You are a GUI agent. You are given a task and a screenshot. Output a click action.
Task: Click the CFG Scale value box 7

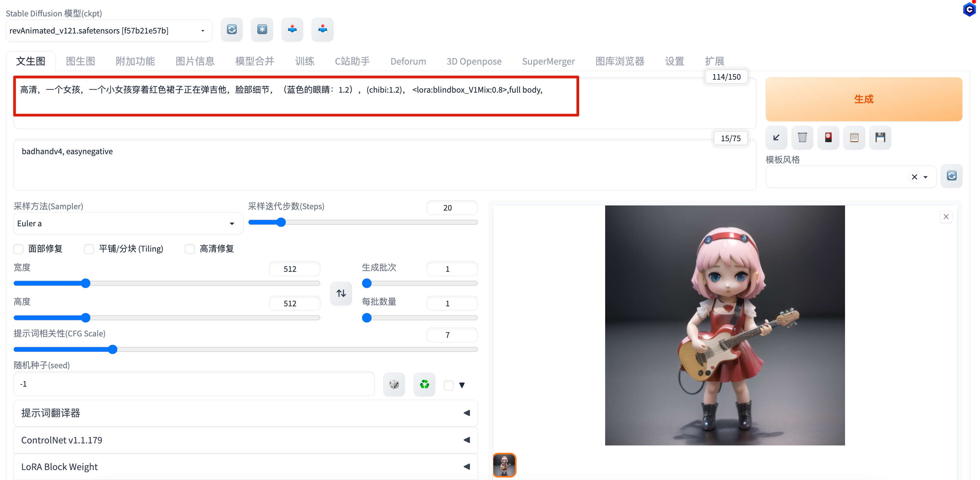[x=452, y=335]
